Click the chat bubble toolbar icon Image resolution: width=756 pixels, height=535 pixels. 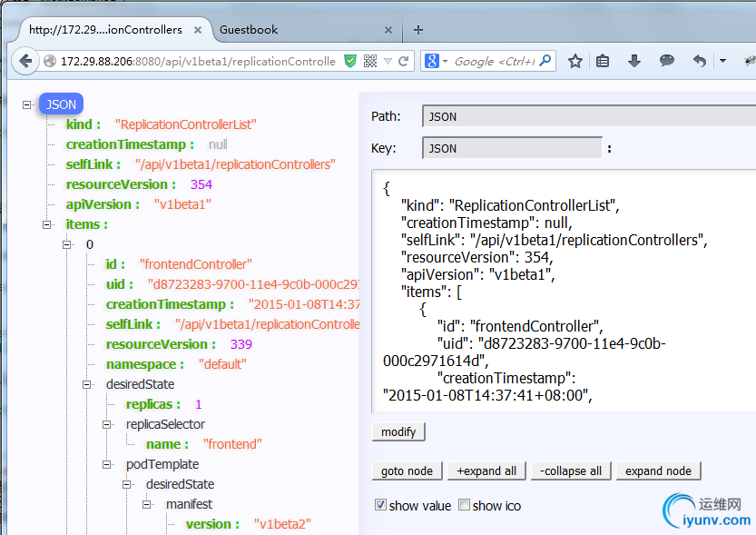667,62
